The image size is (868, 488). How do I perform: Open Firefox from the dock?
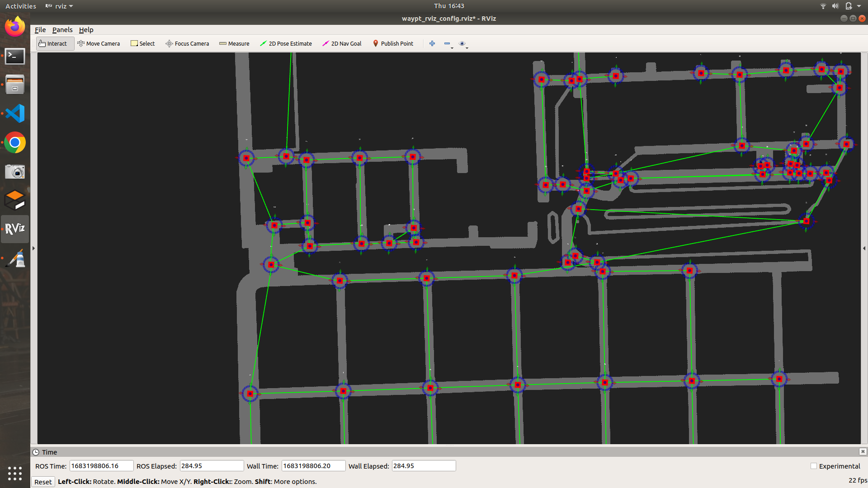pos(15,27)
